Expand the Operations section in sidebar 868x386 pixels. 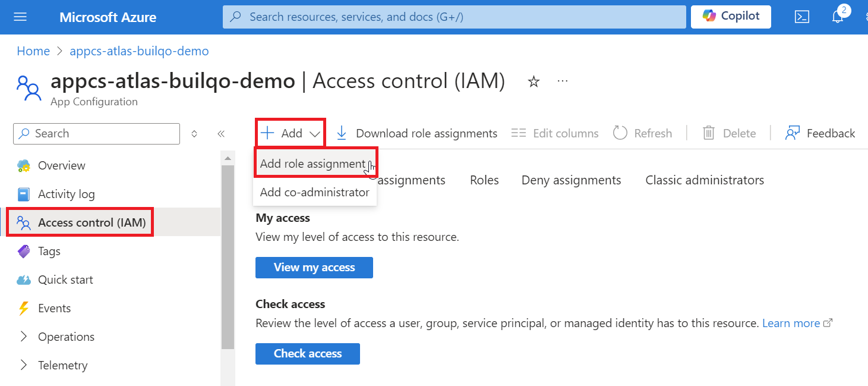[x=24, y=337]
